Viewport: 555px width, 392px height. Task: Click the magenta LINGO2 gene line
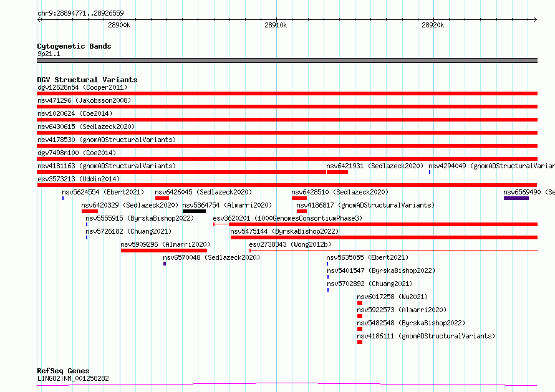[287, 384]
